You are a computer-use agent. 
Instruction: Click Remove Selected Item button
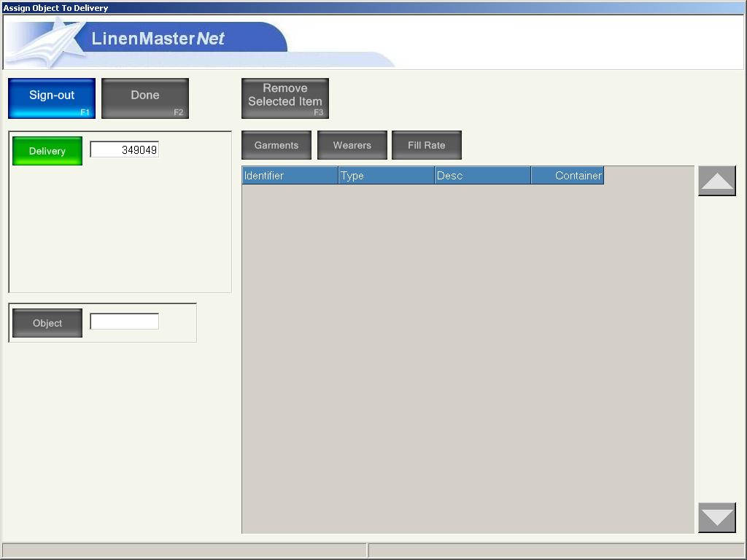(285, 98)
